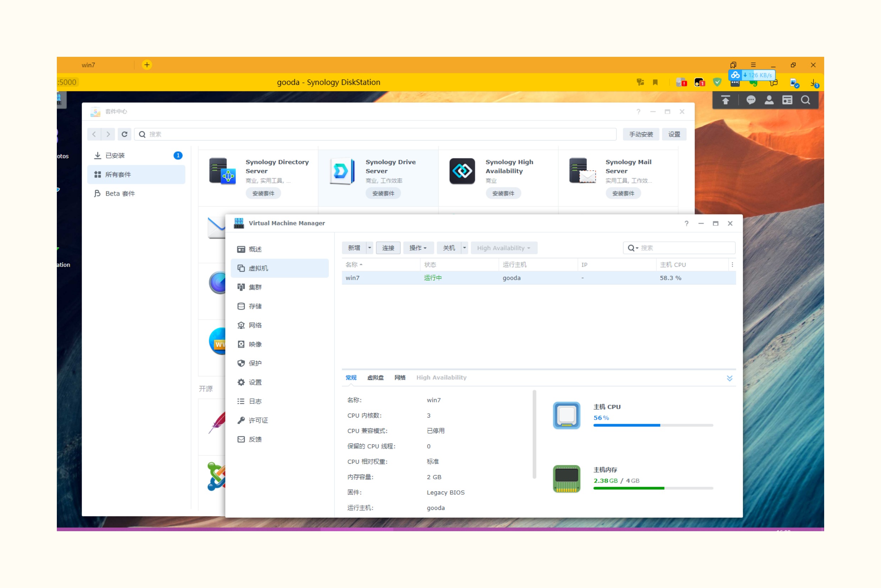Open the Synology High Availability package icon
881x588 pixels.
[462, 171]
